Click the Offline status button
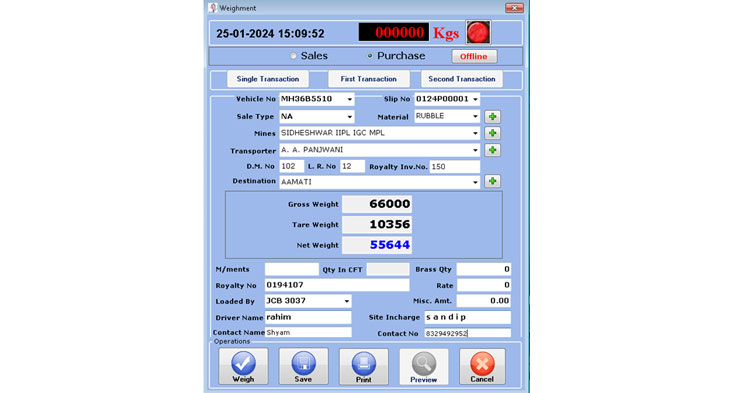This screenshot has width=732, height=393. pos(474,56)
